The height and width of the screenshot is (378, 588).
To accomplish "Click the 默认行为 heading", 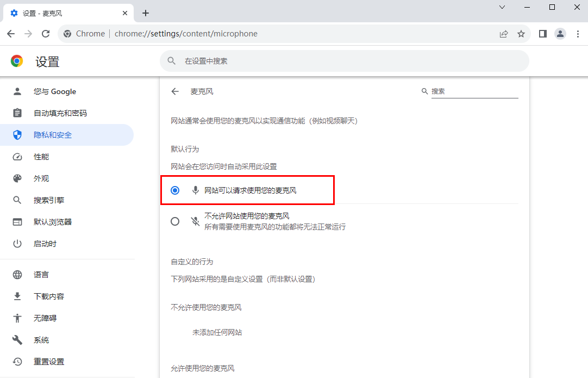I will click(185, 149).
